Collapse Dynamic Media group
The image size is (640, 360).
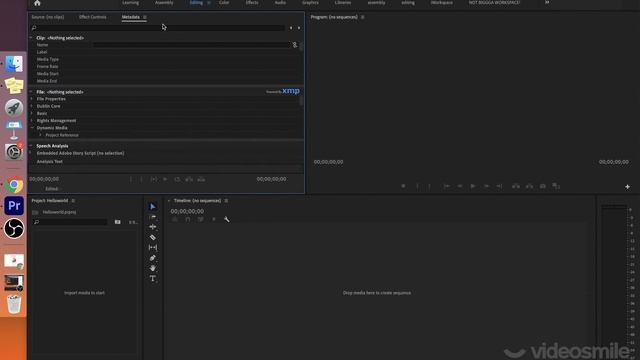pyautogui.click(x=32, y=128)
